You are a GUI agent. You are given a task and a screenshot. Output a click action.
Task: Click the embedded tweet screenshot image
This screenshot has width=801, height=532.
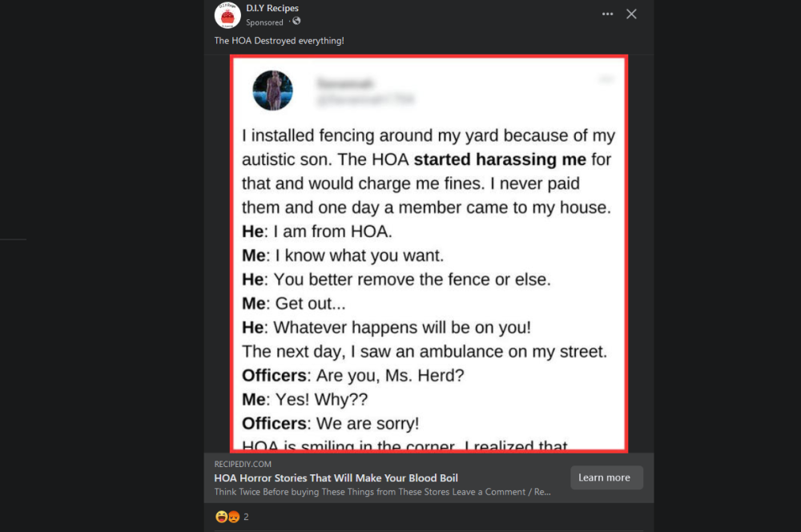(429, 252)
